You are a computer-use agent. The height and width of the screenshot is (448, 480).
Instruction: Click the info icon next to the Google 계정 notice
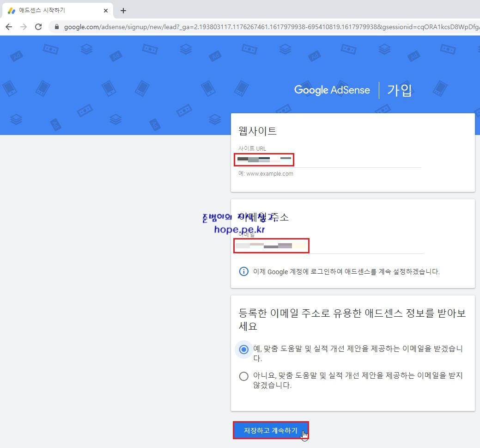pyautogui.click(x=243, y=271)
